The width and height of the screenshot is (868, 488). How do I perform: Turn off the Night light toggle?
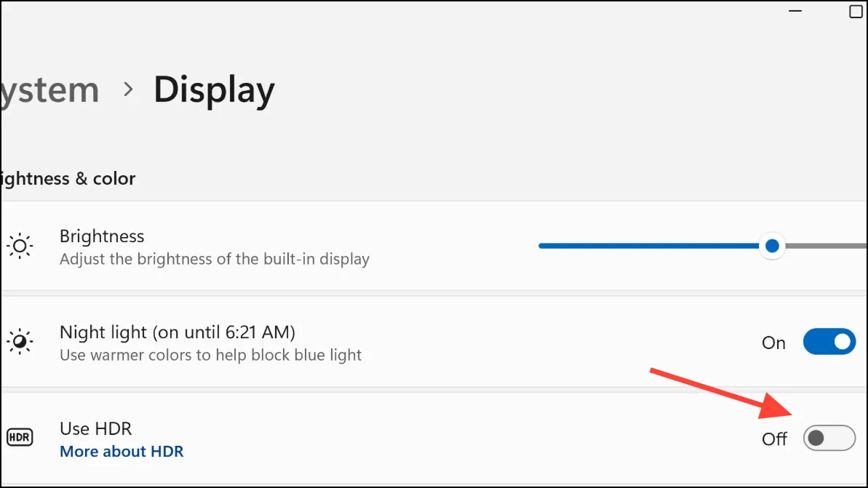coord(829,342)
